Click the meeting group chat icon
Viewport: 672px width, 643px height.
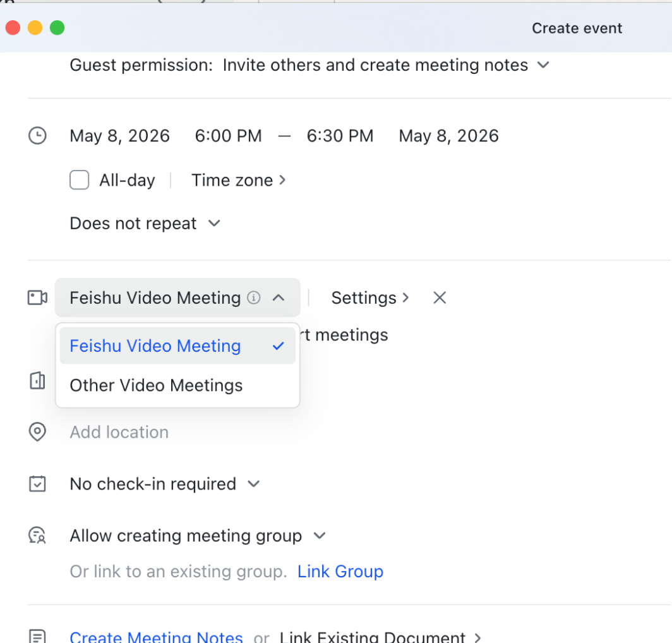37,536
